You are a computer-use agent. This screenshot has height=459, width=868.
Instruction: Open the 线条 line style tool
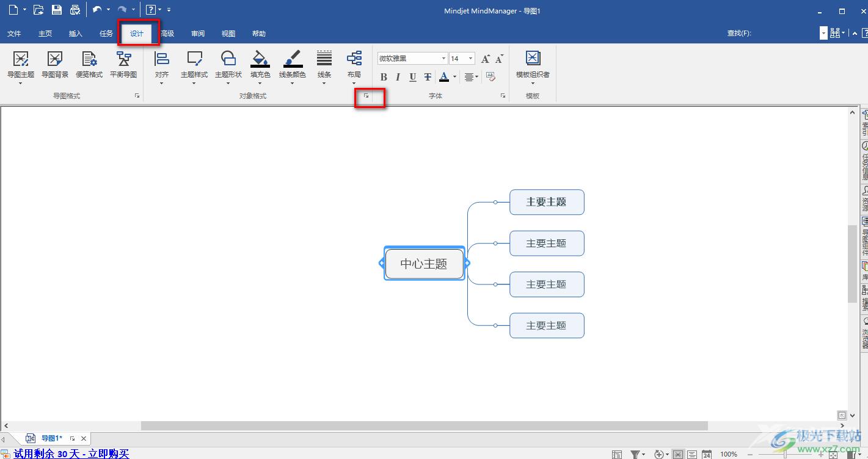tap(324, 67)
